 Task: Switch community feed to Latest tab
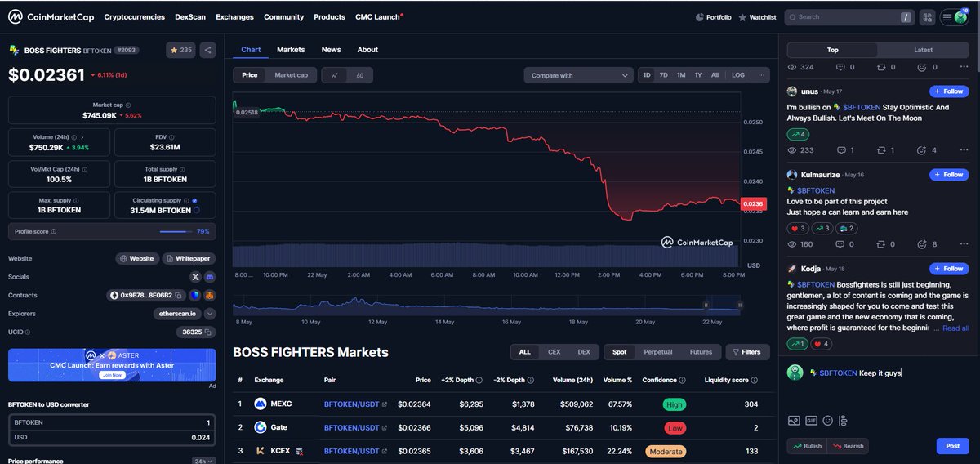click(923, 50)
